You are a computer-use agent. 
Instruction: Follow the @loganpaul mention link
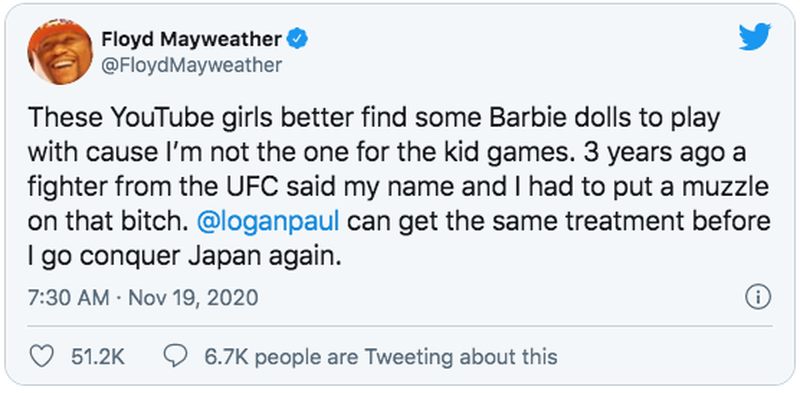[x=267, y=223]
